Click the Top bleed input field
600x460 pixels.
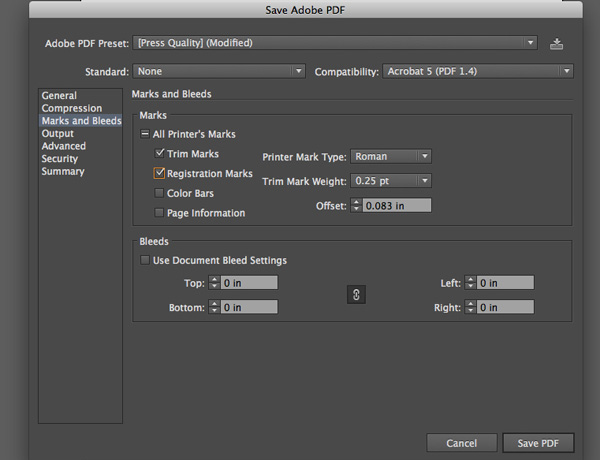pos(249,283)
